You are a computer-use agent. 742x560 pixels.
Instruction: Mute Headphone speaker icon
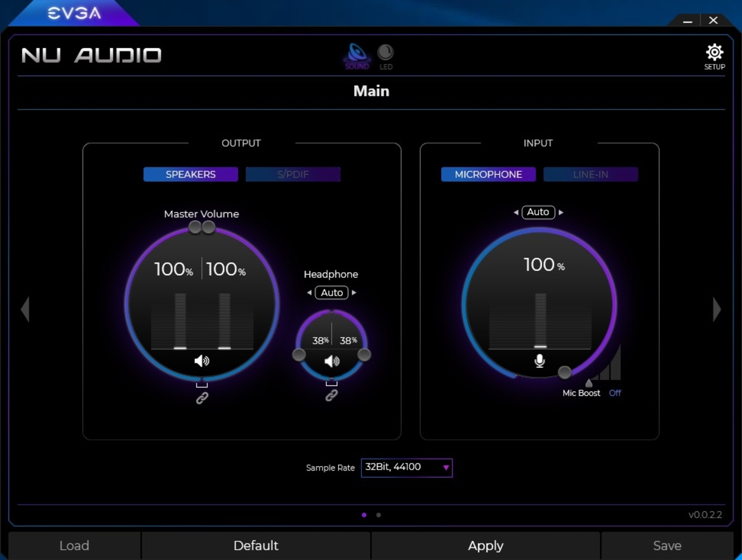pos(332,361)
